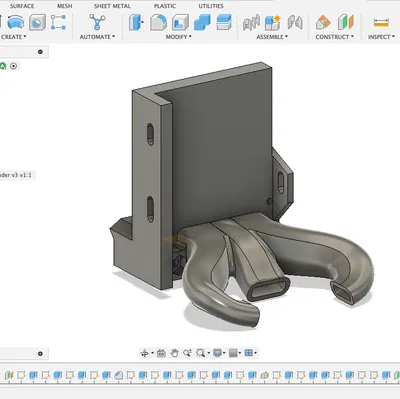This screenshot has width=400, height=399.
Task: Click the gray joint icon in ASSEMBLE
Action: (251, 23)
